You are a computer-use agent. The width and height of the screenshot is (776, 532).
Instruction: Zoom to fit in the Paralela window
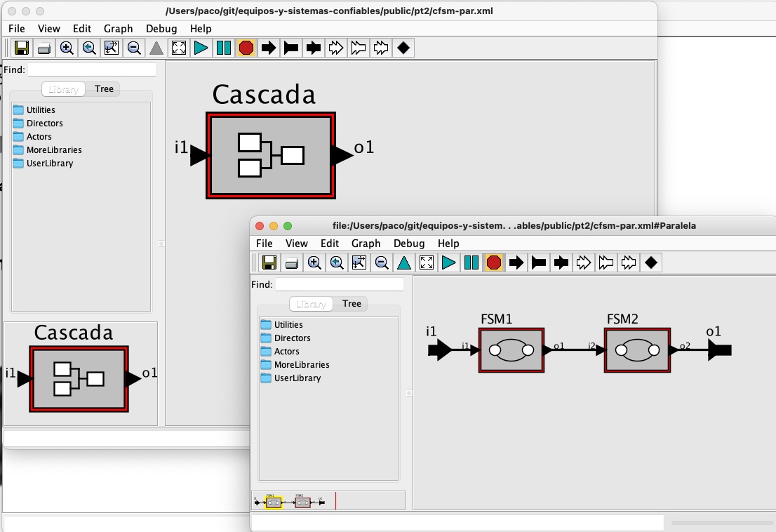[359, 262]
